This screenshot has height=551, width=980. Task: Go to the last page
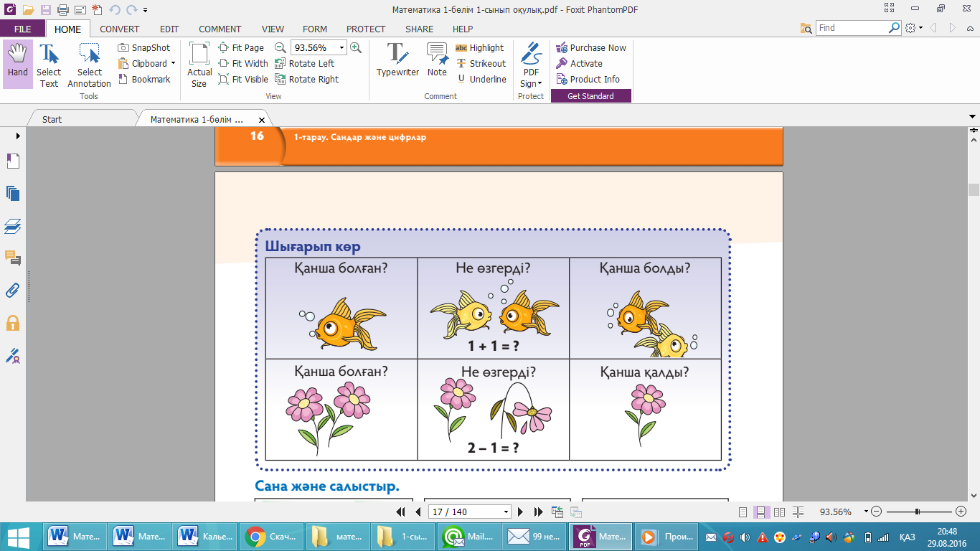538,512
